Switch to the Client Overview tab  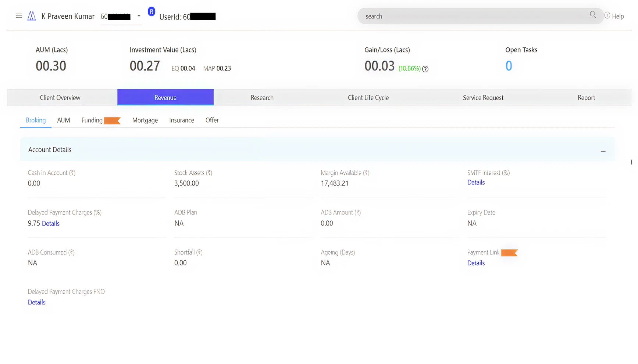point(60,98)
